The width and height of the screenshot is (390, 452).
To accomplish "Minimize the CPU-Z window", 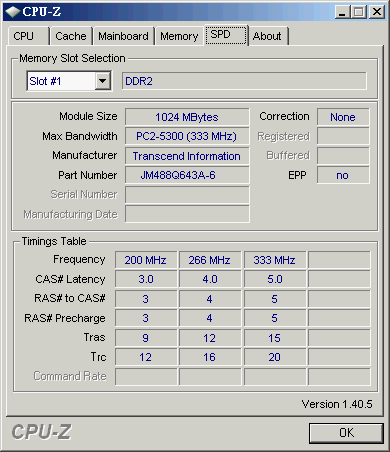I will click(x=342, y=12).
